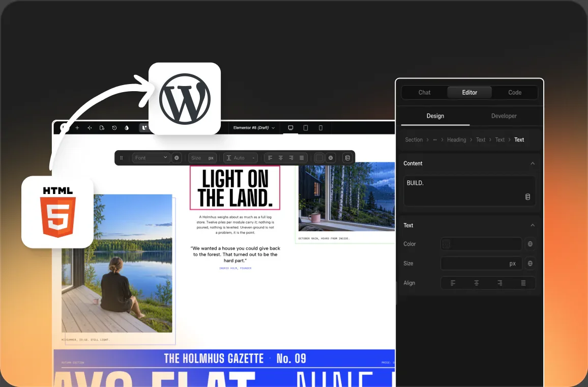Click the globe icon in Size row
Viewport: 588px width, 387px height.
pos(530,263)
